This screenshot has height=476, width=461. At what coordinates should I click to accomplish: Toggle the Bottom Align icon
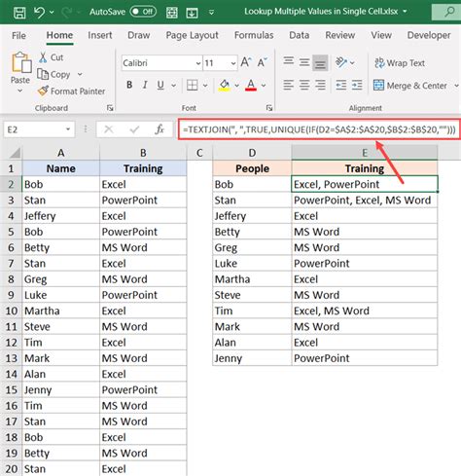[320, 63]
